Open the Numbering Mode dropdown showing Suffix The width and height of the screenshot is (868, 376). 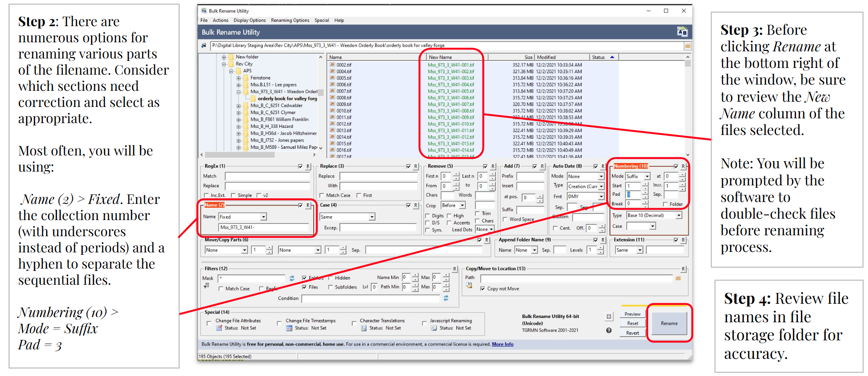point(647,176)
